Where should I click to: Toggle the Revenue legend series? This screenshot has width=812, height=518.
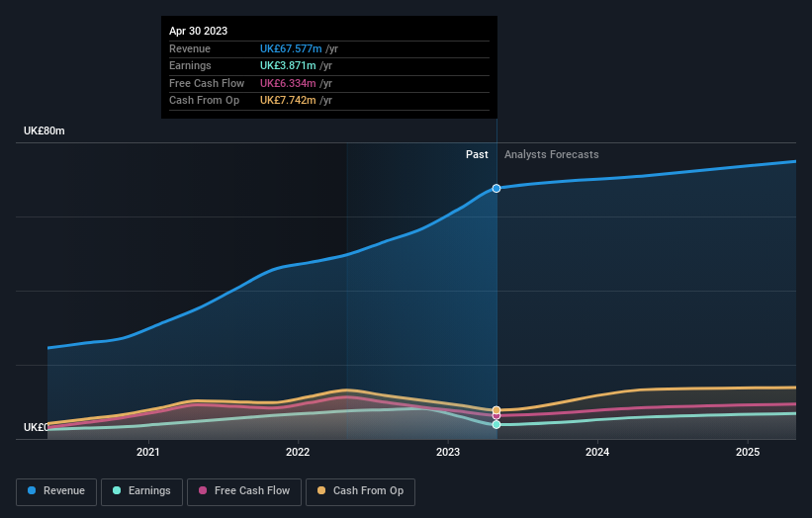point(56,491)
